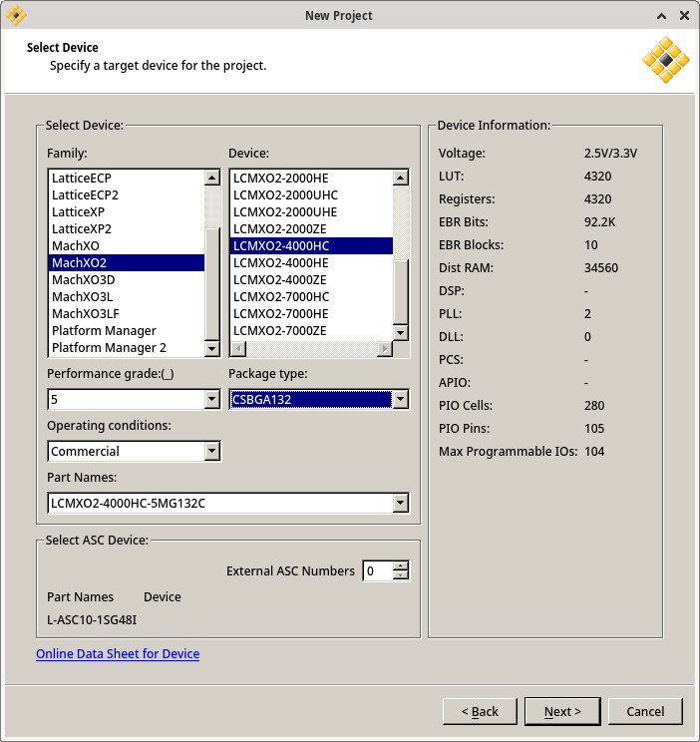
Task: Click the PIO Cells value 280
Action: (x=594, y=406)
